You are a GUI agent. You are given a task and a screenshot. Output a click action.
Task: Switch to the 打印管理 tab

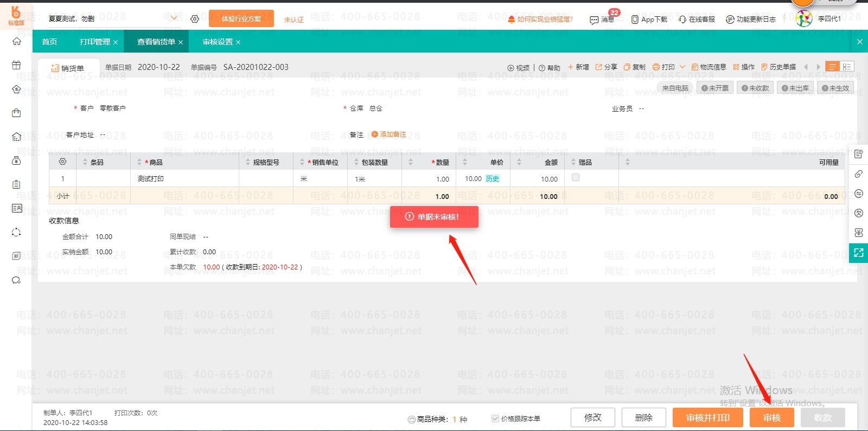95,42
